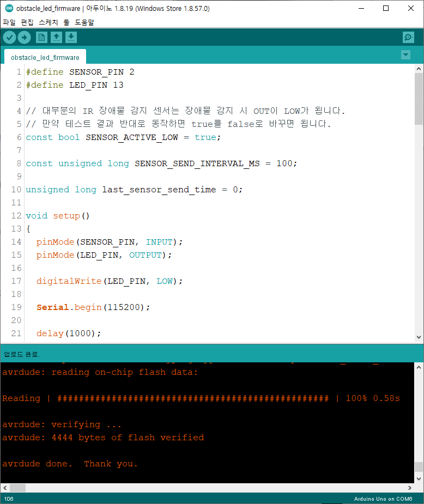This screenshot has height=504, width=424.
Task: Upload sketch with the arrow button
Action: pyautogui.click(x=24, y=38)
